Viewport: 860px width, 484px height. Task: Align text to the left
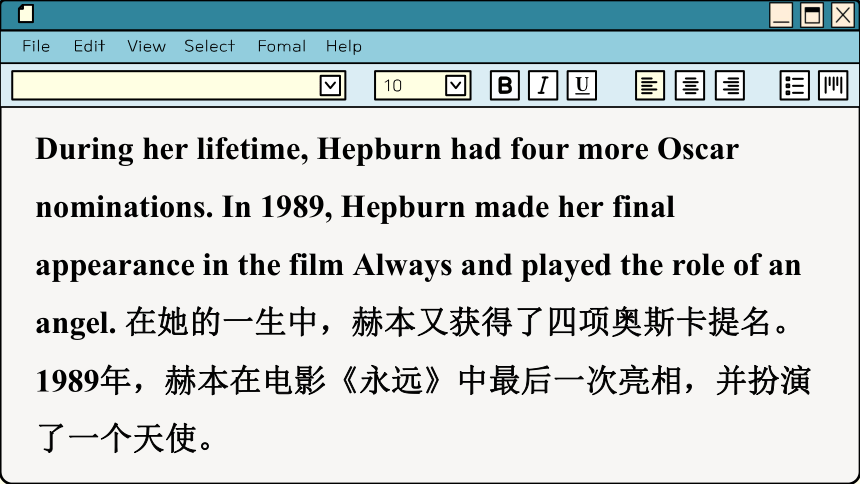pos(650,86)
